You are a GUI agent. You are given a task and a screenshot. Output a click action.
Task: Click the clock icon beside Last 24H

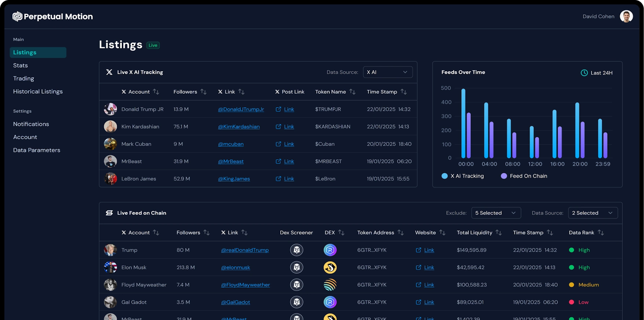584,73
